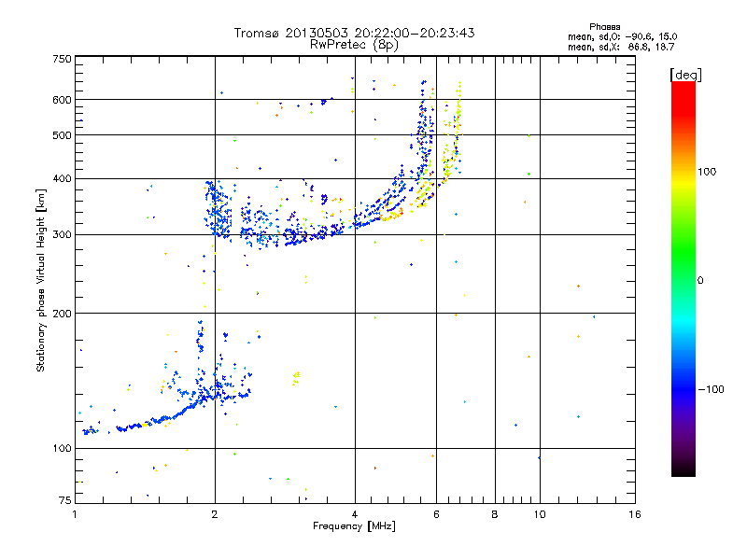The height and width of the screenshot is (560, 747).
Task: Select the "mean, sd,O: -90.6, 15.0" line
Action: coord(622,36)
